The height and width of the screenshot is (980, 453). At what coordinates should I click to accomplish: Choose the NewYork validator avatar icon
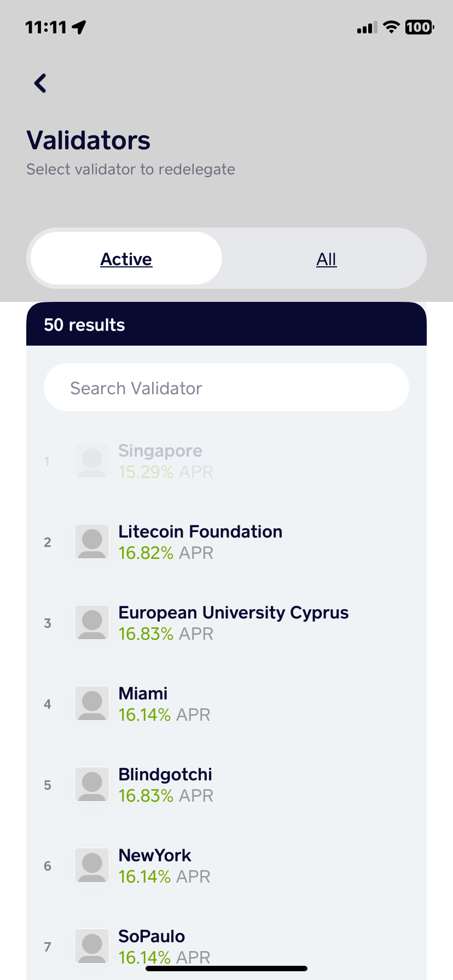coord(92,865)
